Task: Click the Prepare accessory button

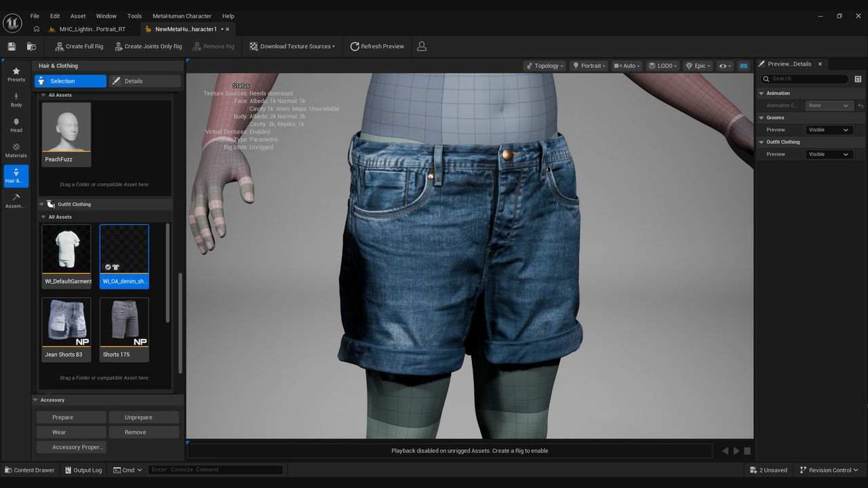Action: [71, 418]
